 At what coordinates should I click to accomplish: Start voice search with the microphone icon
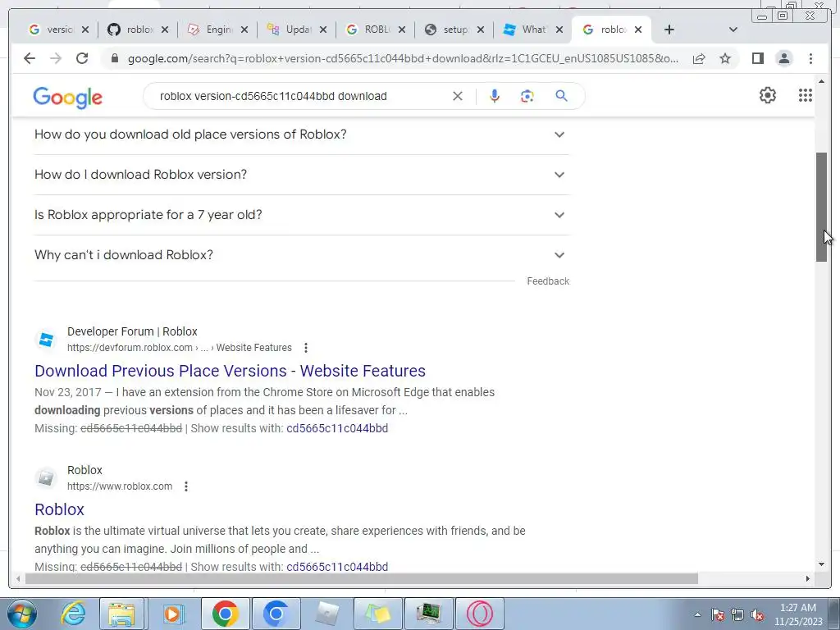495,96
